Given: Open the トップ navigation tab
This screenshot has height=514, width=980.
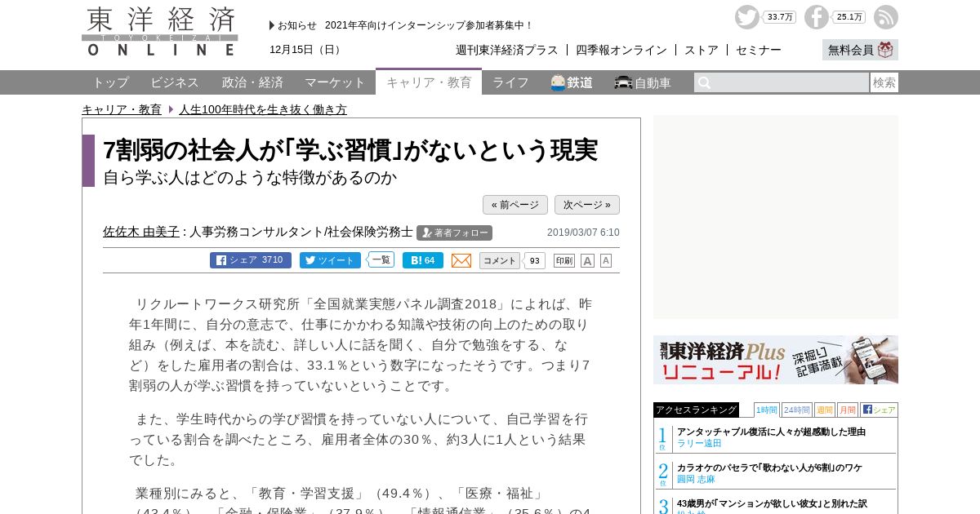Looking at the screenshot, I should click(110, 82).
